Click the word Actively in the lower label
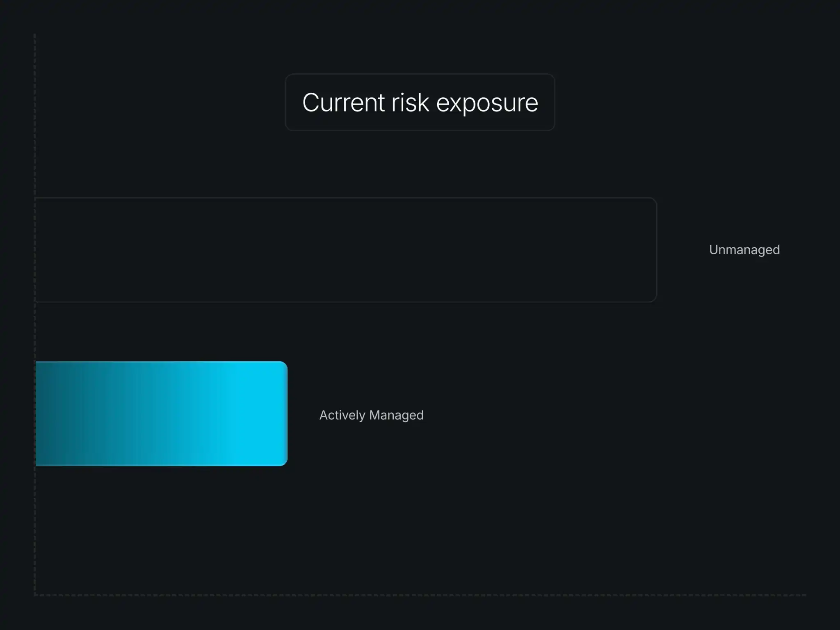840x630 pixels. [342, 415]
